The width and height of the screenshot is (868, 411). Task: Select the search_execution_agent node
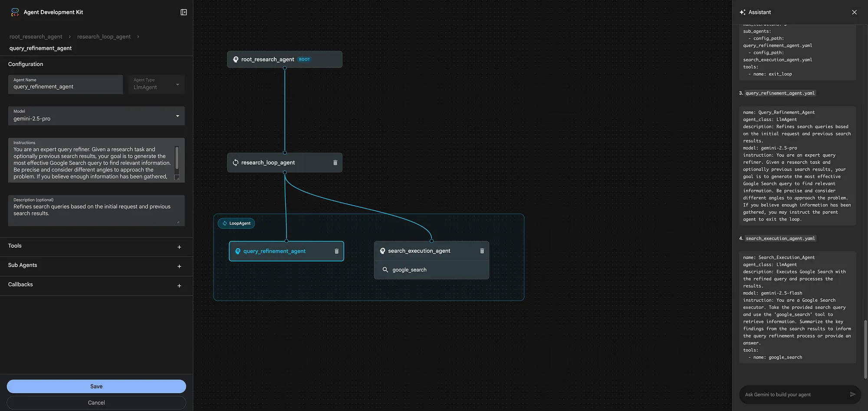tap(431, 251)
